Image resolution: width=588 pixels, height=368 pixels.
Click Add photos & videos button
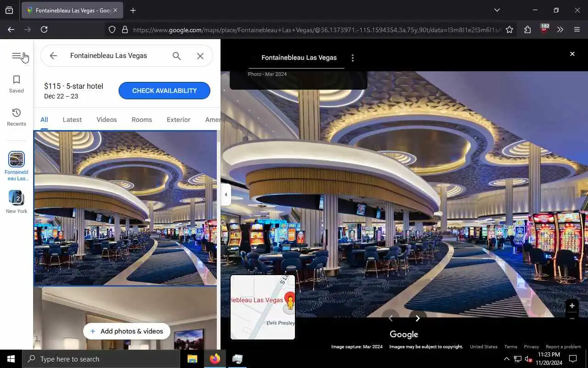pos(127,331)
